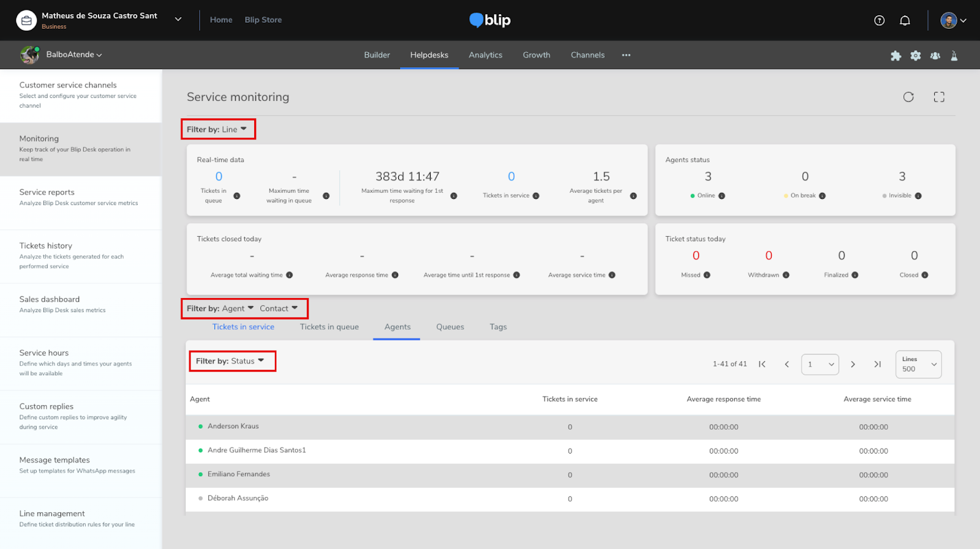Open the notifications bell
Image resolution: width=980 pixels, height=549 pixels.
(905, 20)
